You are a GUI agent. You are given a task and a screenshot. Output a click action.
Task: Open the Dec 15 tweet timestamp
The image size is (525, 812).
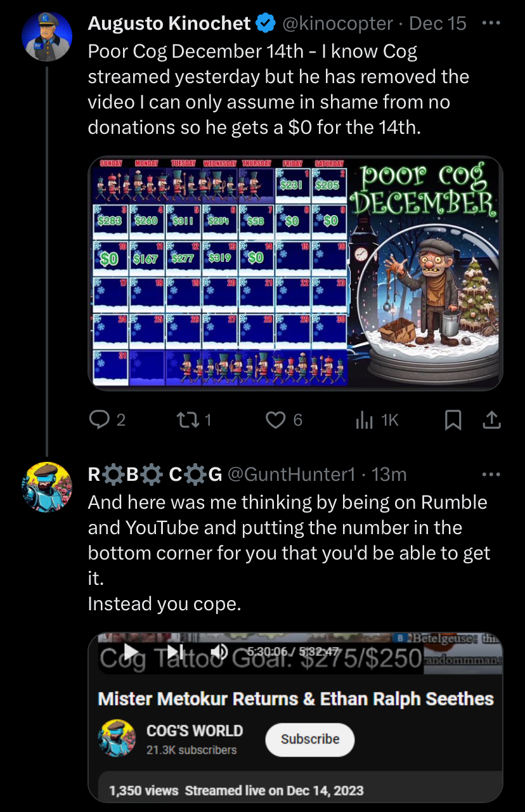pos(438,24)
